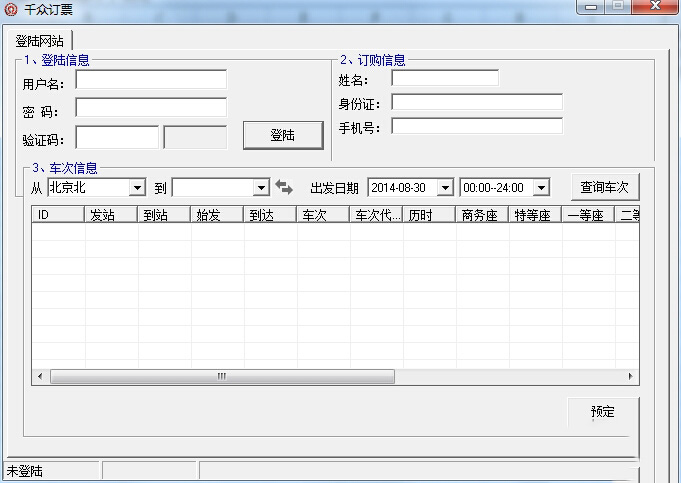
Task: Open the 00:00--24:00 time range dropdown
Action: 541,188
